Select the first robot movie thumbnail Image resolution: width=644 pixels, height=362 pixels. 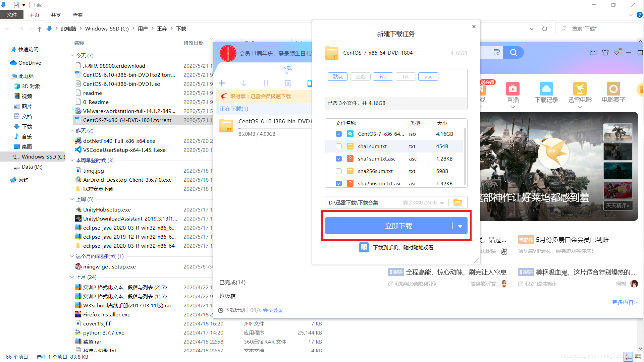(x=618, y=132)
